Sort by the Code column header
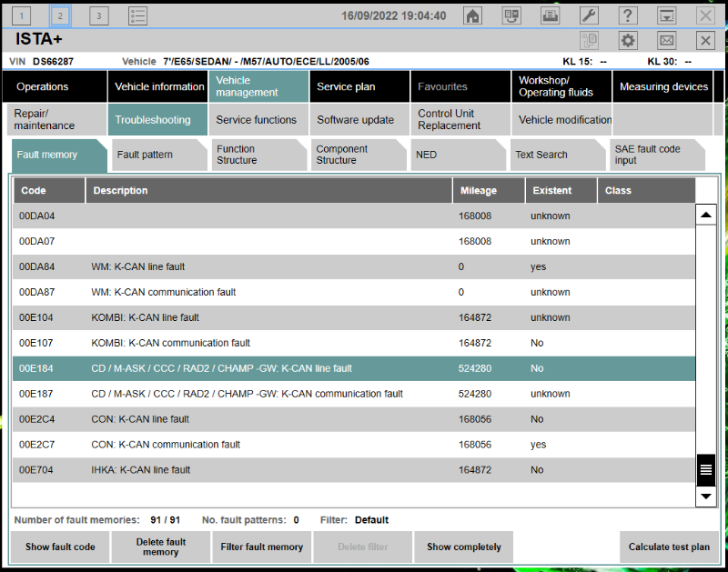This screenshot has height=572, width=728. click(x=49, y=191)
